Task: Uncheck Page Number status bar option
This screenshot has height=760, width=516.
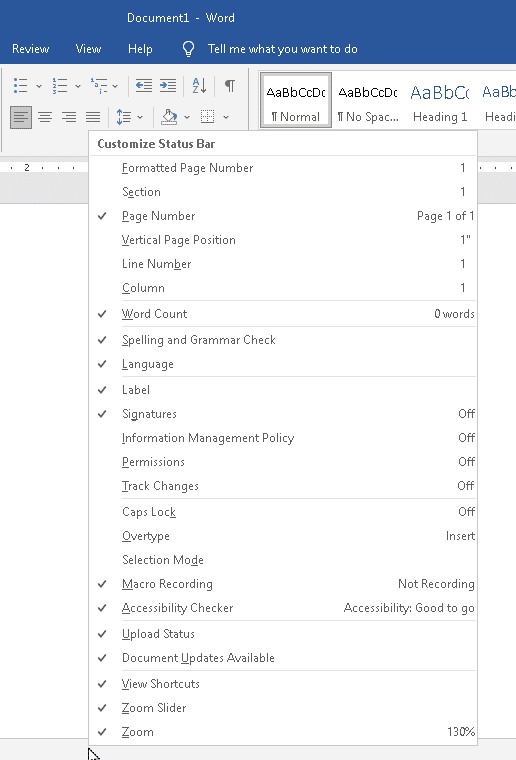Action: pos(283,216)
